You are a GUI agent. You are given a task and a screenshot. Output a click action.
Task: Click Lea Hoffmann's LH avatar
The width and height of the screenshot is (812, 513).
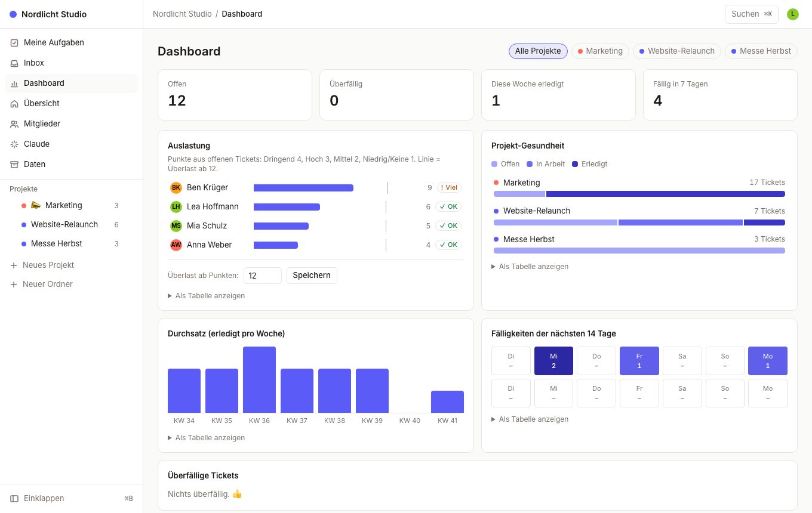[x=176, y=207]
